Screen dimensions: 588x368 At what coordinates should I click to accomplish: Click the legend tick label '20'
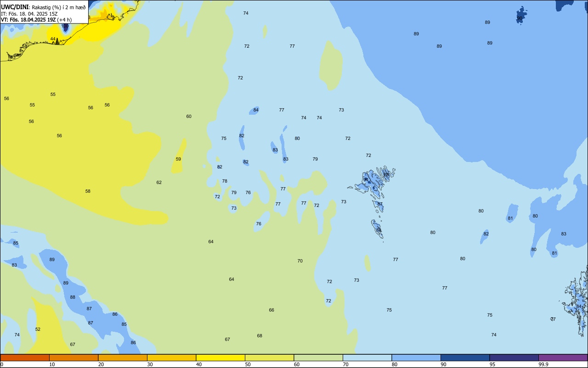(101, 364)
